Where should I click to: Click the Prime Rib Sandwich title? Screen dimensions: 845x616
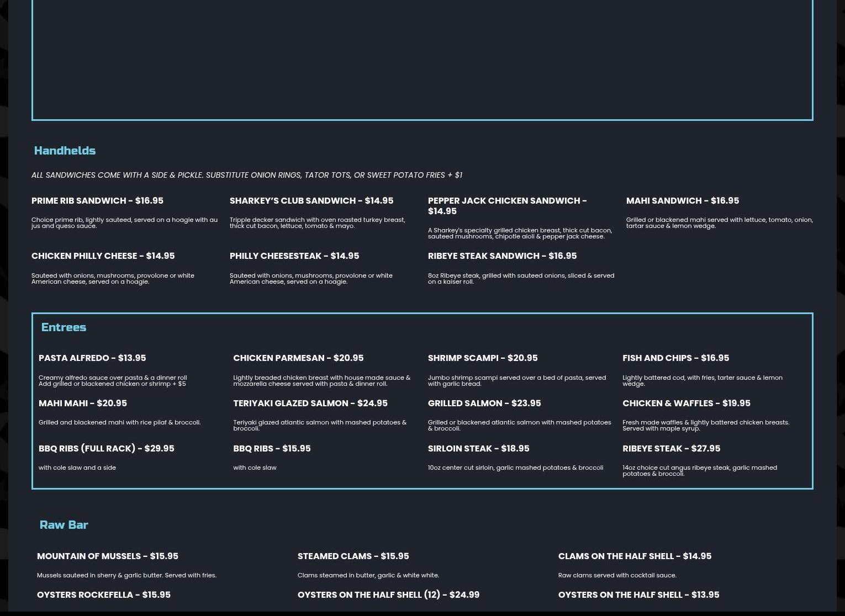click(x=97, y=201)
